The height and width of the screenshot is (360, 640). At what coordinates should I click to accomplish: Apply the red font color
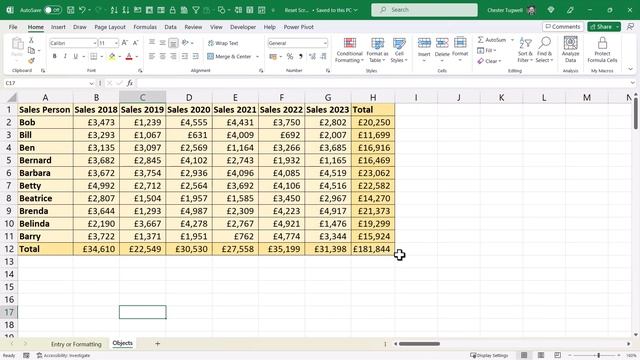(129, 56)
